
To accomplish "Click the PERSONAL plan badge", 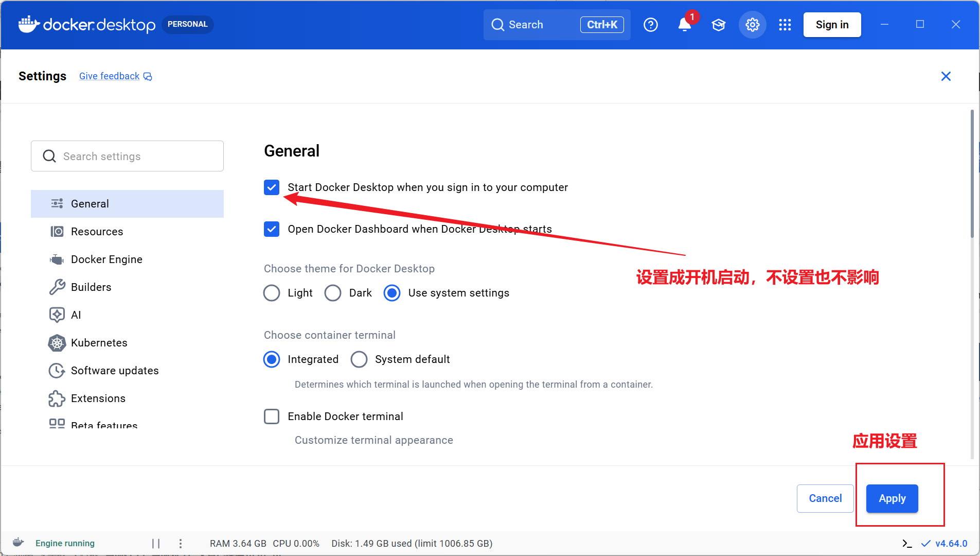I will coord(187,24).
